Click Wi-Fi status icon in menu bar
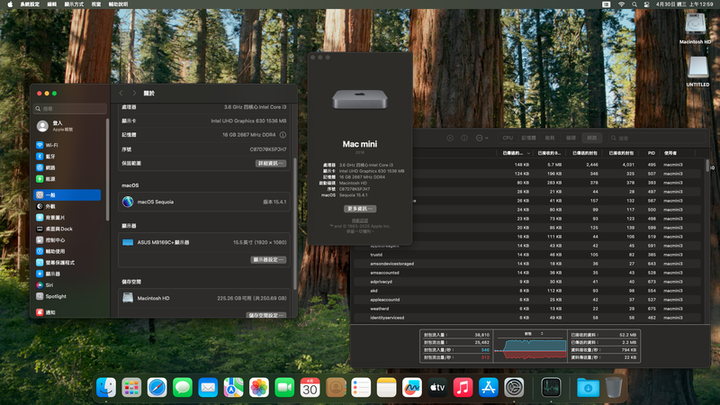Screen dimensions: 720x405 point(621,4)
